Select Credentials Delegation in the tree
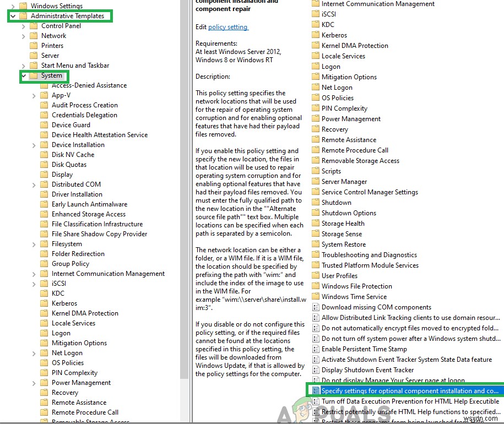Screen dimensions: 504x424 click(x=84, y=115)
